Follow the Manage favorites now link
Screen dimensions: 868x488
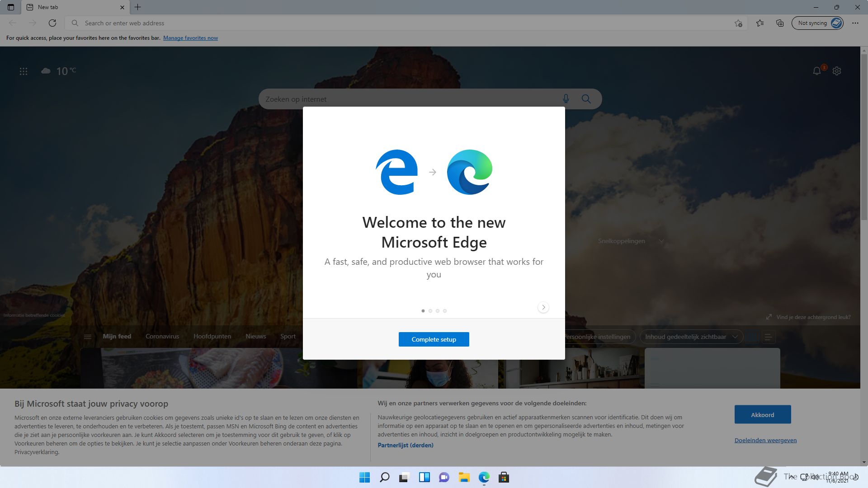[x=190, y=38]
